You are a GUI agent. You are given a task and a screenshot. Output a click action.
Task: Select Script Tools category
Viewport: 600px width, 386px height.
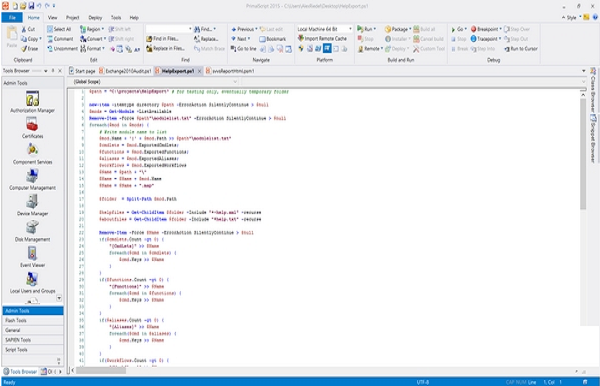(x=33, y=350)
